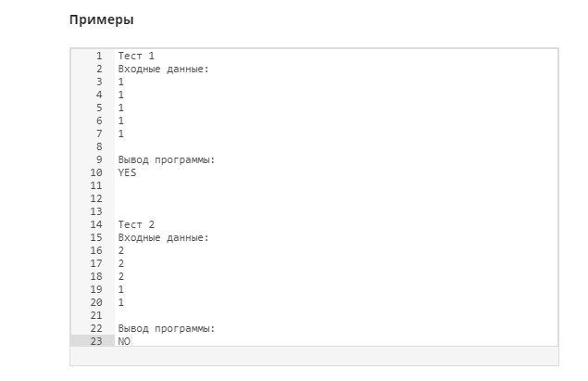588x381 pixels.
Task: Click value 2 on line 16
Action: tap(120, 250)
